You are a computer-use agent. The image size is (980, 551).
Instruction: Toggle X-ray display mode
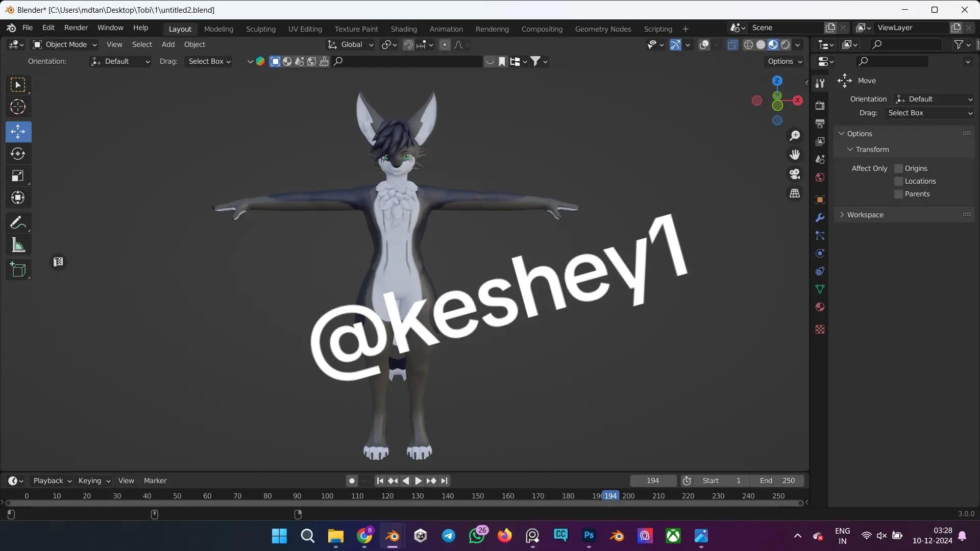[732, 45]
